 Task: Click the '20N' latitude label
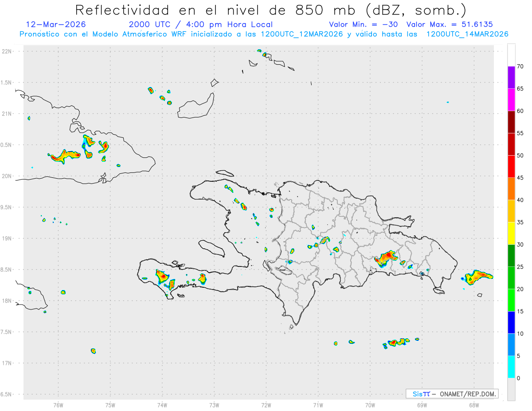[7, 176]
